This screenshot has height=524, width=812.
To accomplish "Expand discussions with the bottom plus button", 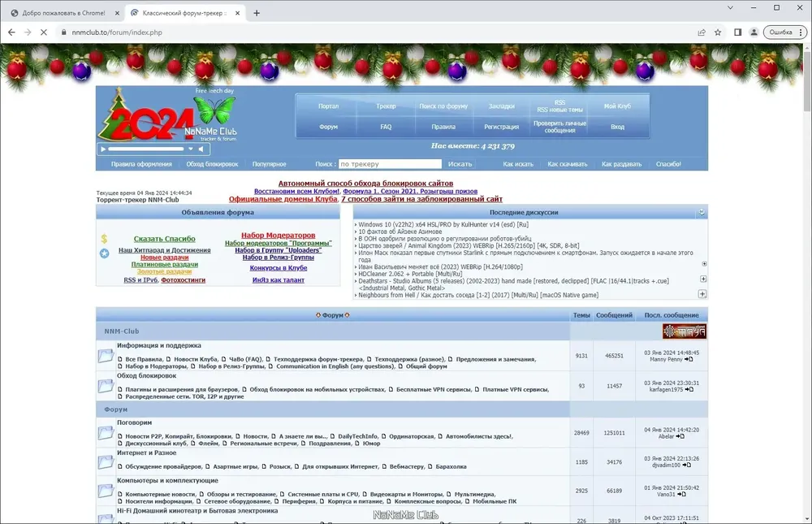I will click(702, 294).
